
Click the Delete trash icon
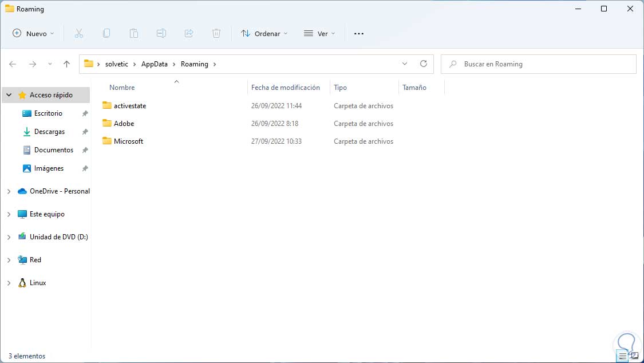pos(216,34)
